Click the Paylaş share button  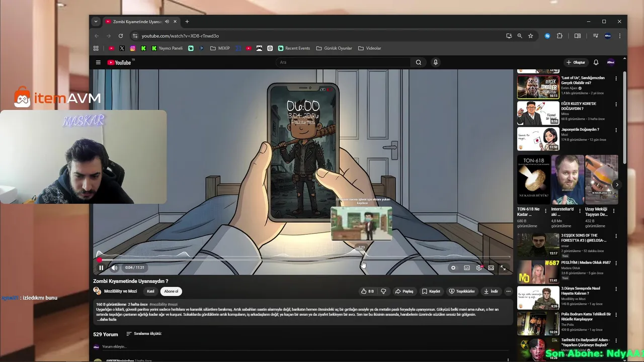pyautogui.click(x=404, y=291)
